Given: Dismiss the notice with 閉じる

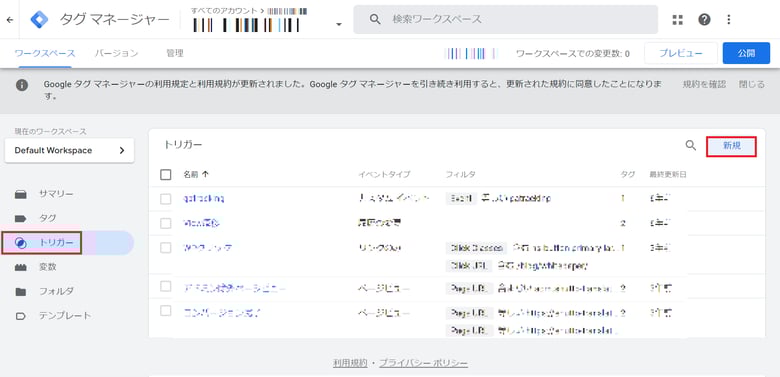Looking at the screenshot, I should coord(752,85).
